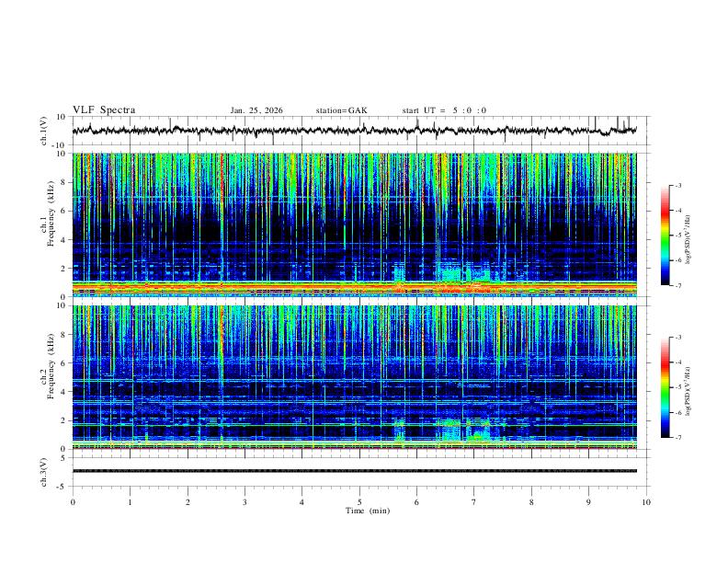Viewport: 728px width, 563px height.
Task: Click time axis tick label '7'
Action: coord(474,502)
